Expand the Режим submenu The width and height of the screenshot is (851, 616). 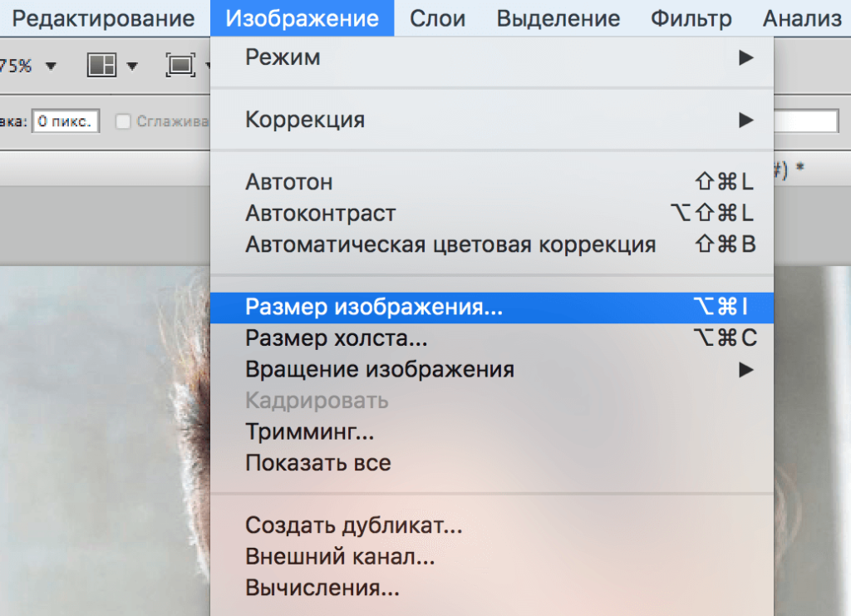[x=745, y=58]
